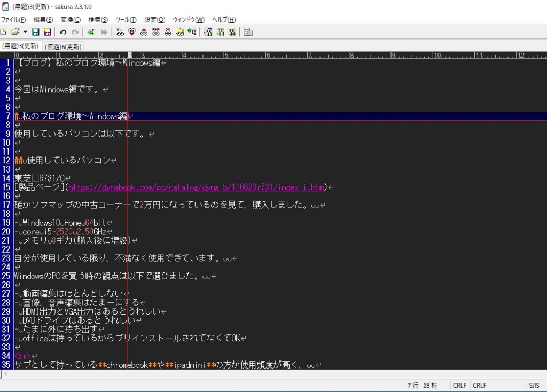Open the ツール(T) menu
The image size is (547, 392).
point(126,20)
